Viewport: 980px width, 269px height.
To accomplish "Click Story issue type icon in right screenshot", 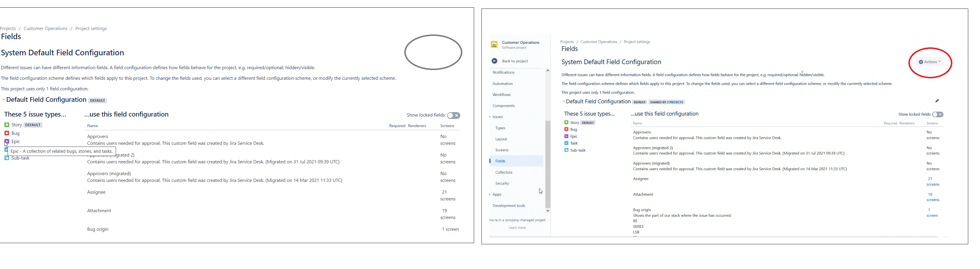I will (x=567, y=122).
